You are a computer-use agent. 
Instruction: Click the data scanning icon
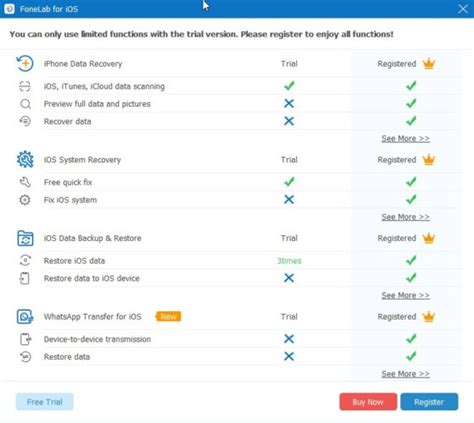click(x=25, y=86)
